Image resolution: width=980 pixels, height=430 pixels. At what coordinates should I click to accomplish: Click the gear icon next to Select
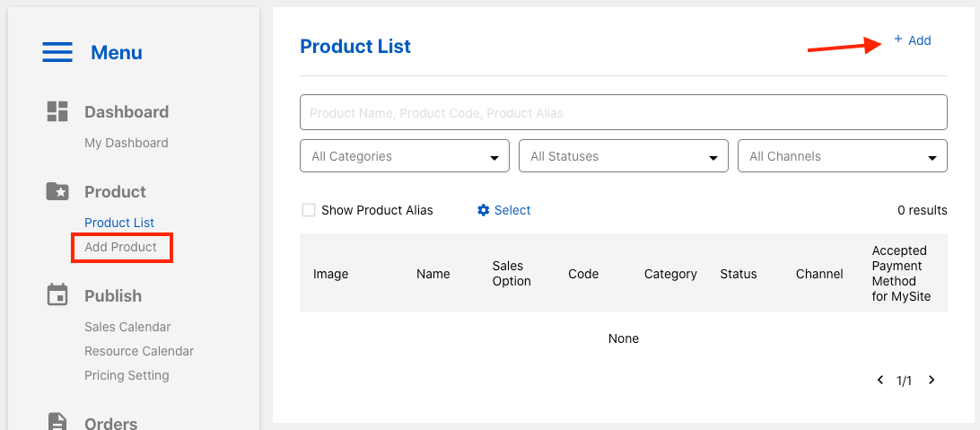pos(484,210)
